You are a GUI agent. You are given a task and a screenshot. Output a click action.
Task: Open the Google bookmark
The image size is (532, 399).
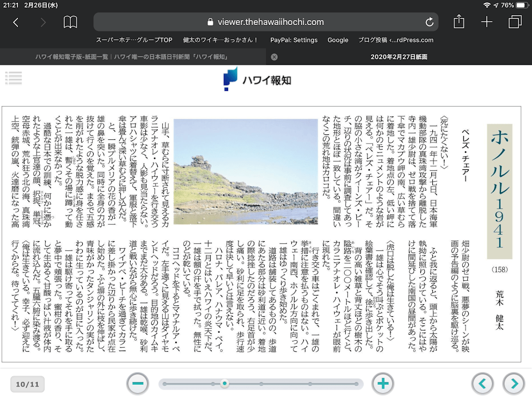pyautogui.click(x=338, y=40)
